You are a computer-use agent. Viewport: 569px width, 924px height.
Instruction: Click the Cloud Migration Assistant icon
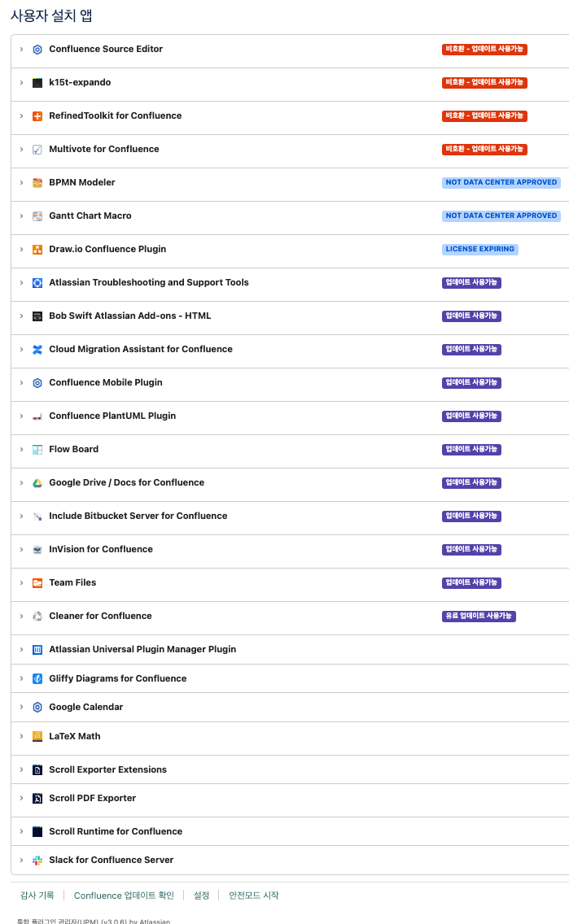pos(37,350)
